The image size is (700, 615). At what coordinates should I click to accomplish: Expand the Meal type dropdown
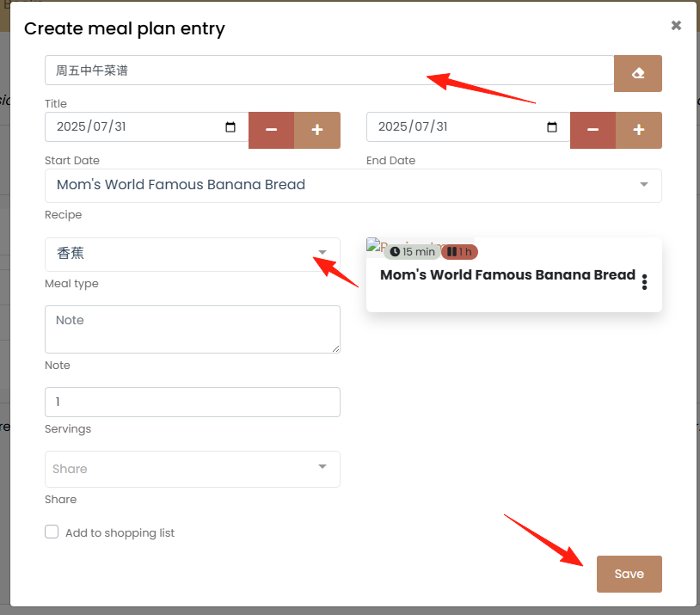[193, 254]
